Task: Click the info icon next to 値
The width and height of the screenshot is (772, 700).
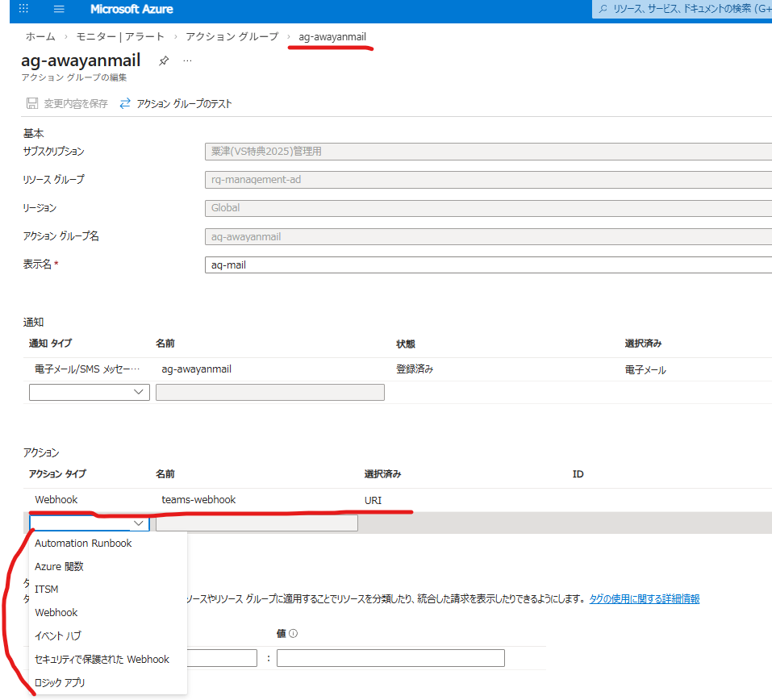Action: point(294,634)
